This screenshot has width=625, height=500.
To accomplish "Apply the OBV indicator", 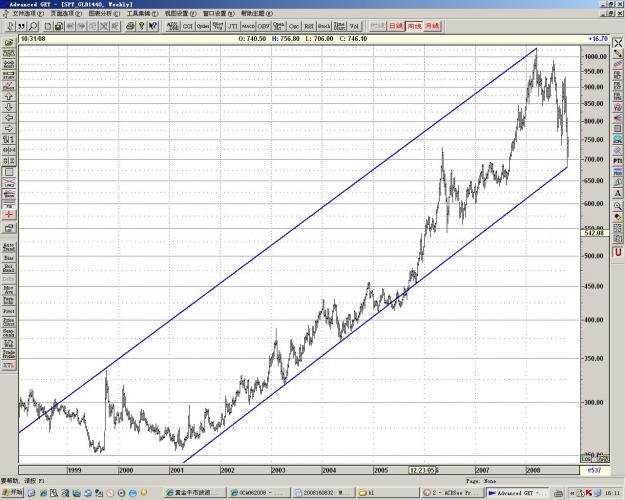I will pyautogui.click(x=263, y=26).
